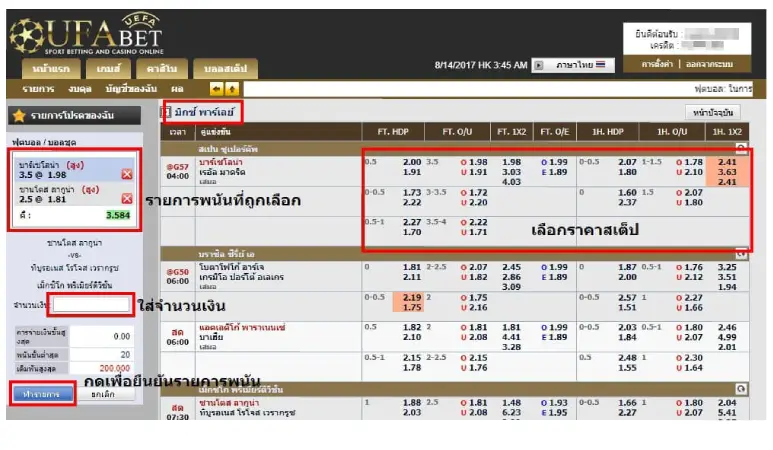
Task: Select the โบตาโฟโก้ 1H 1X2 odds 3.25
Action: point(727,267)
